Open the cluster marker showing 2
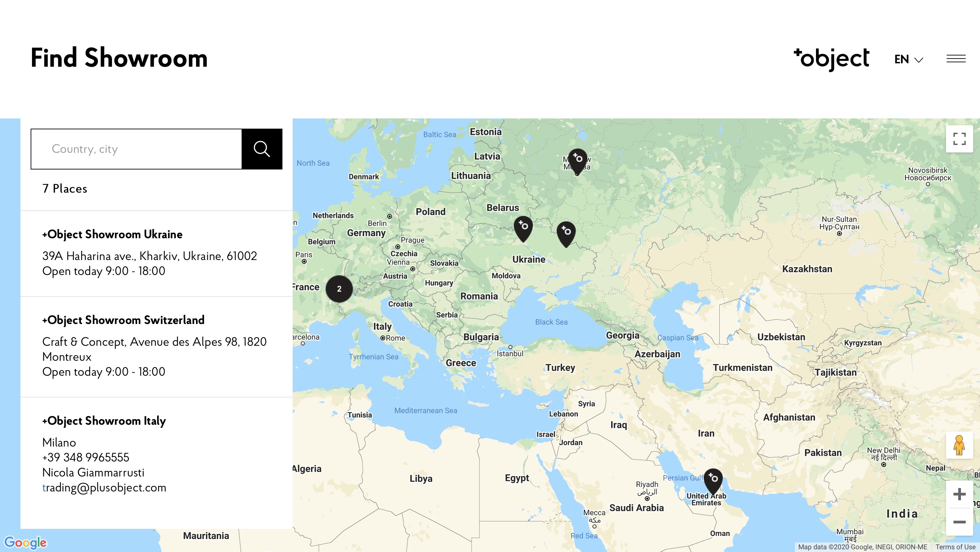This screenshot has height=552, width=980. click(339, 289)
